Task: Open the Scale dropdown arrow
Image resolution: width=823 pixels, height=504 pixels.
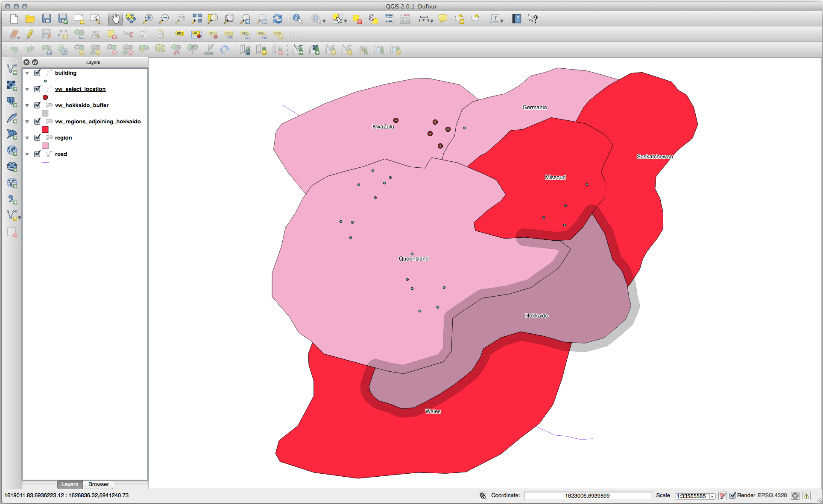Action: (x=712, y=496)
